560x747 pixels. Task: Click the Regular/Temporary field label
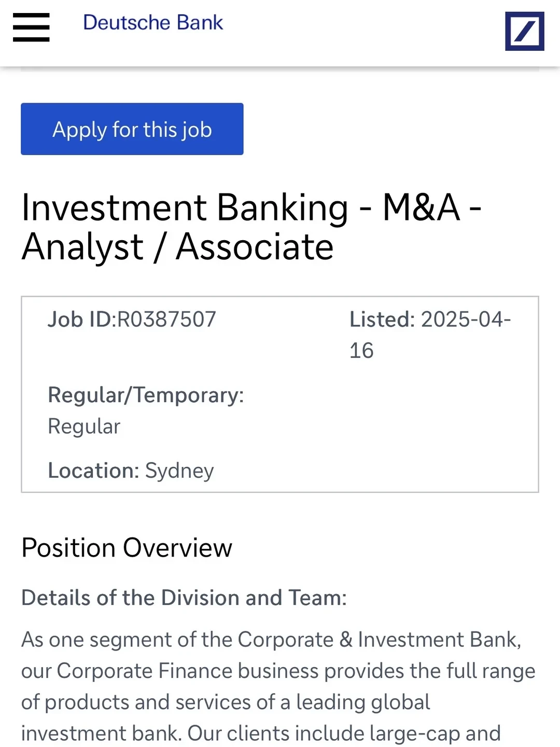tap(146, 395)
